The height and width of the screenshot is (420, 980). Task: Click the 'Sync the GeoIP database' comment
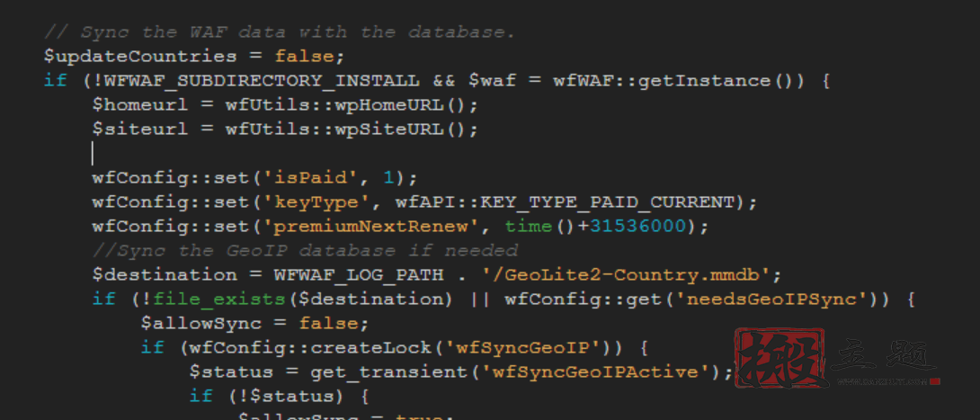pos(306,251)
